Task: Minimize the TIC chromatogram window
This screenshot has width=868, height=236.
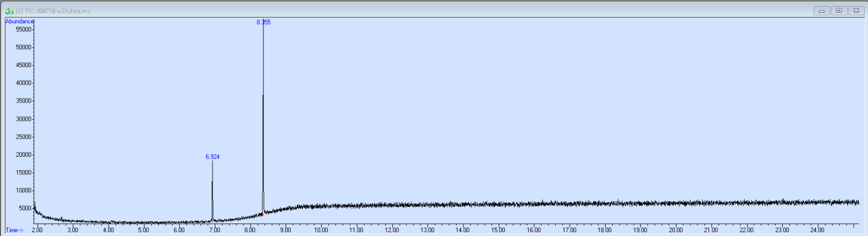Action: [821, 11]
